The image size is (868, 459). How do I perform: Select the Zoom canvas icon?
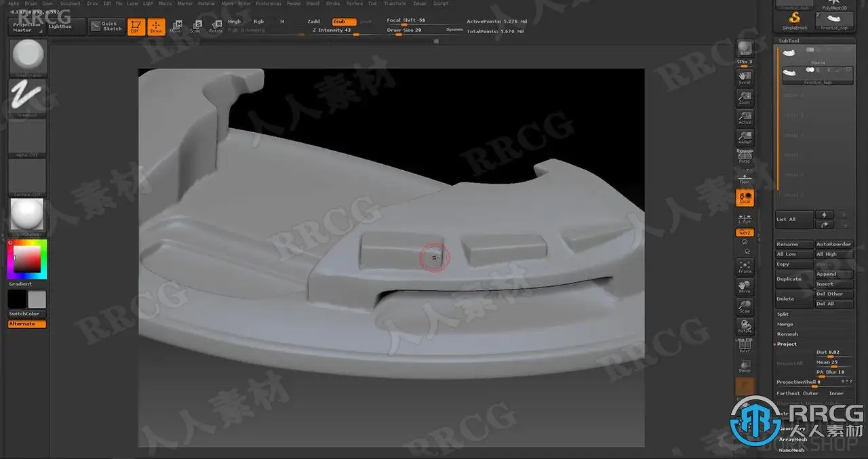point(745,97)
